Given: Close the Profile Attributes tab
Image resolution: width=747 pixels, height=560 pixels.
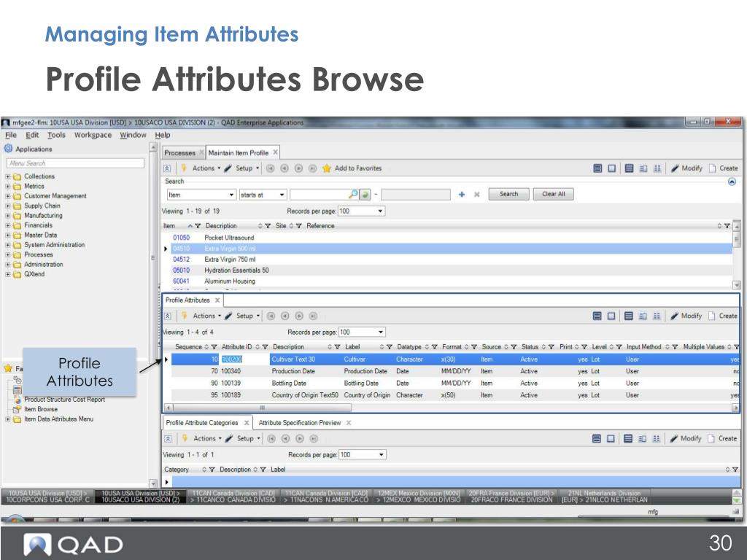Looking at the screenshot, I should click(217, 300).
